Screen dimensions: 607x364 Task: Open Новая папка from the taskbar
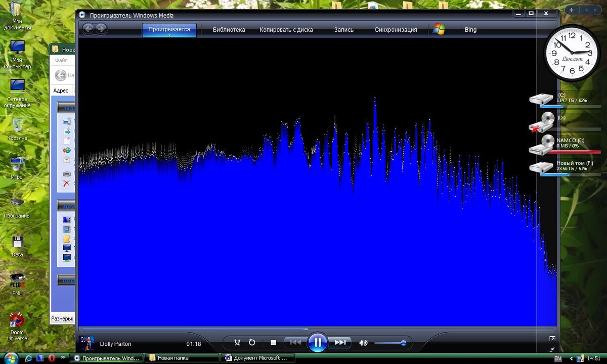182,358
